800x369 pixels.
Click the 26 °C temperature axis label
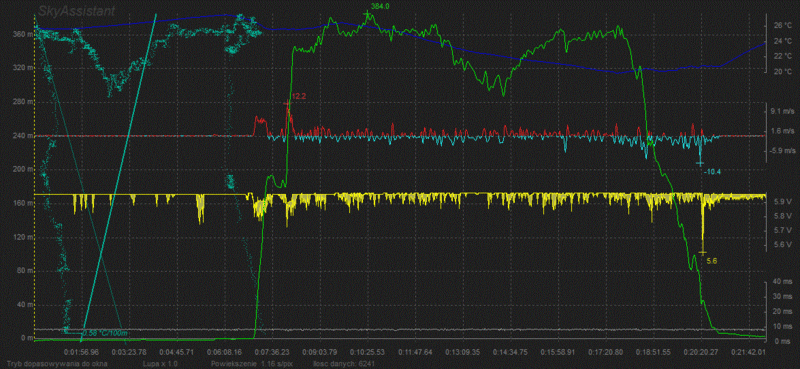(x=782, y=25)
